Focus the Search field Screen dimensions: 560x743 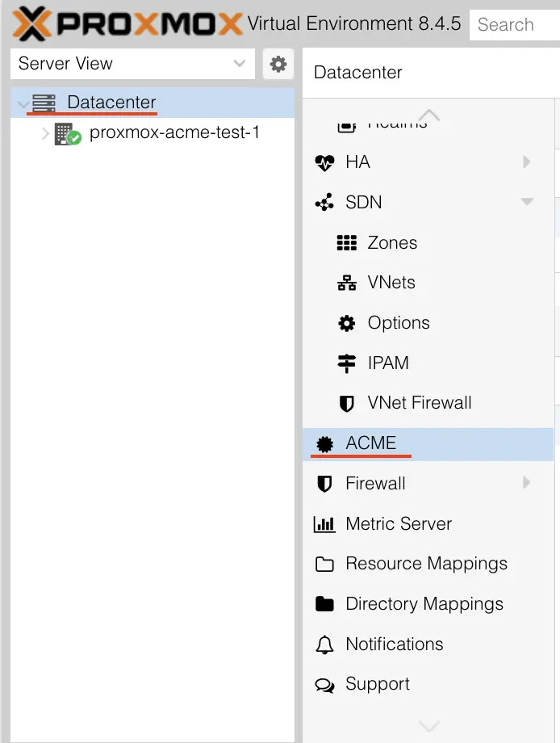click(515, 25)
